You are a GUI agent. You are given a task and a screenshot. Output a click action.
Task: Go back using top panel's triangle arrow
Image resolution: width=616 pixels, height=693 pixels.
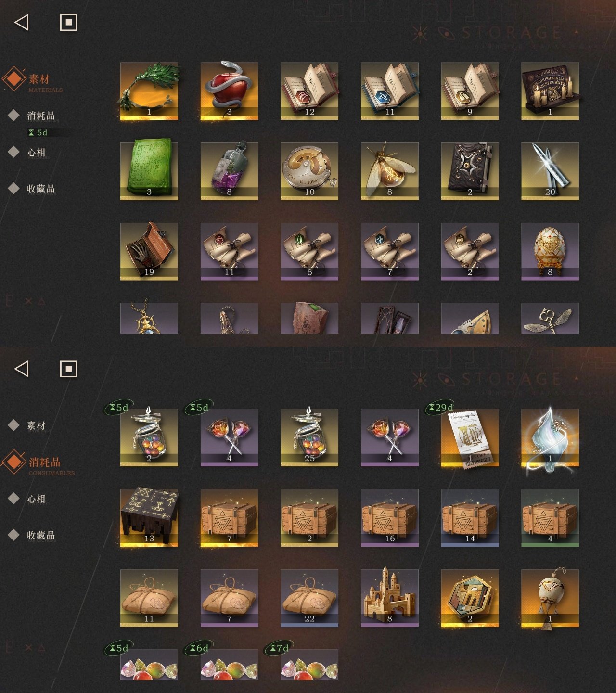point(22,22)
